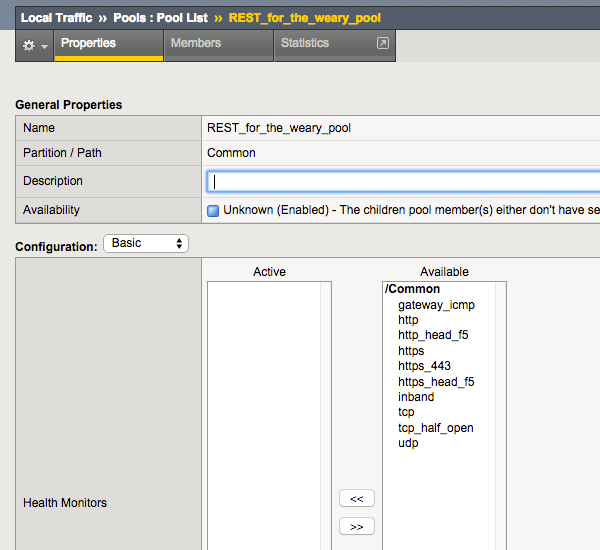Expand the Configuration Basic dropdown
The width and height of the screenshot is (600, 550).
tap(146, 243)
